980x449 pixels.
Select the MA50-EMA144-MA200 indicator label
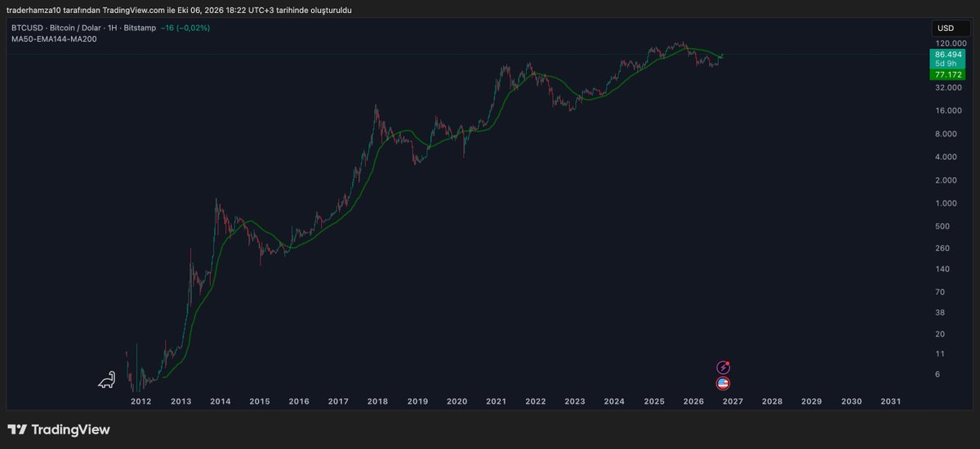[54, 38]
